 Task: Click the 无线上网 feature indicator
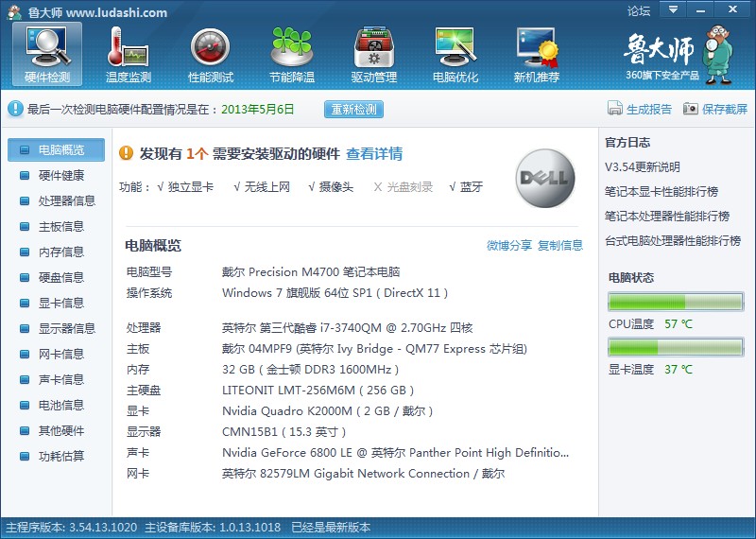(262, 187)
